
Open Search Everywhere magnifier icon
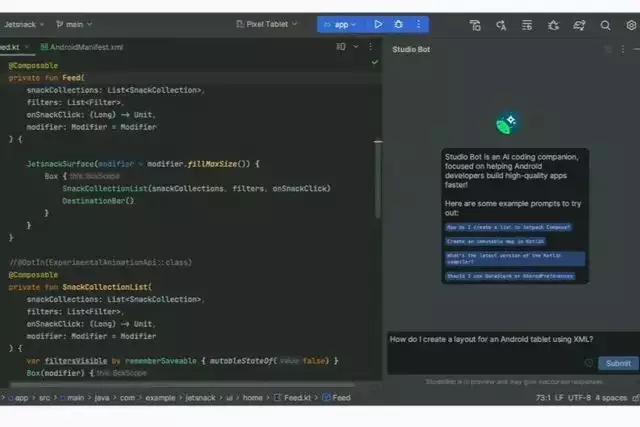[x=605, y=25]
